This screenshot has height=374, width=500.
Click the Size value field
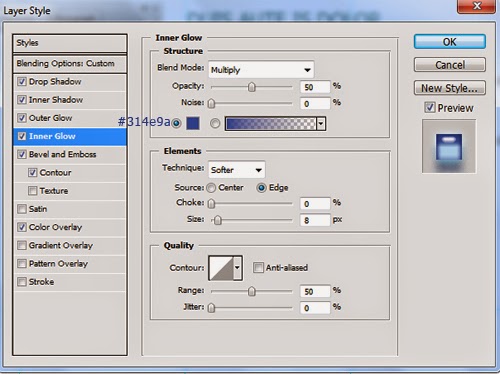point(315,220)
